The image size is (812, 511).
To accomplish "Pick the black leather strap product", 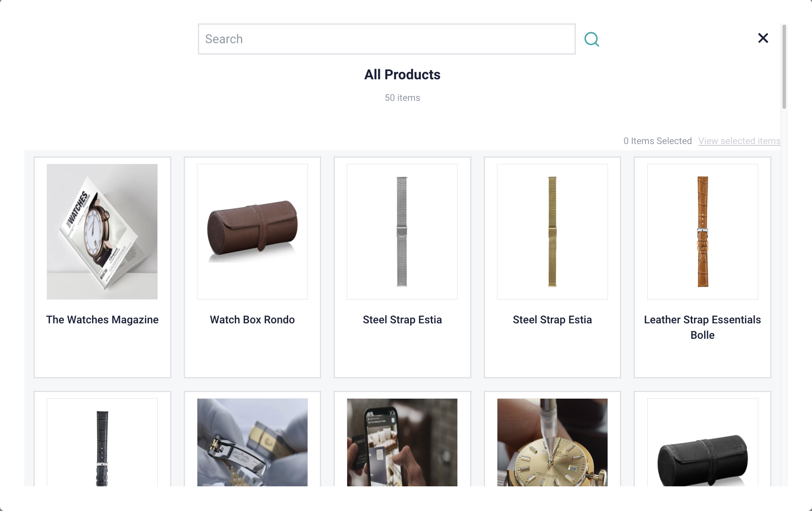I will click(102, 442).
